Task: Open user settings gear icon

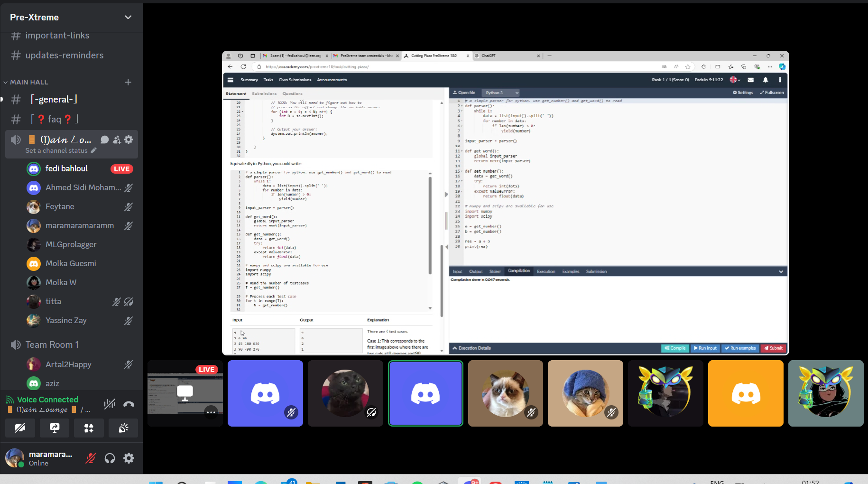Action: (x=129, y=458)
